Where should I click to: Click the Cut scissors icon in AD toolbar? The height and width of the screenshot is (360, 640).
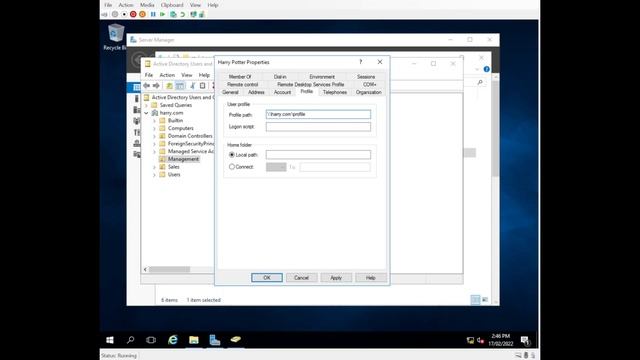pyautogui.click(x=192, y=86)
